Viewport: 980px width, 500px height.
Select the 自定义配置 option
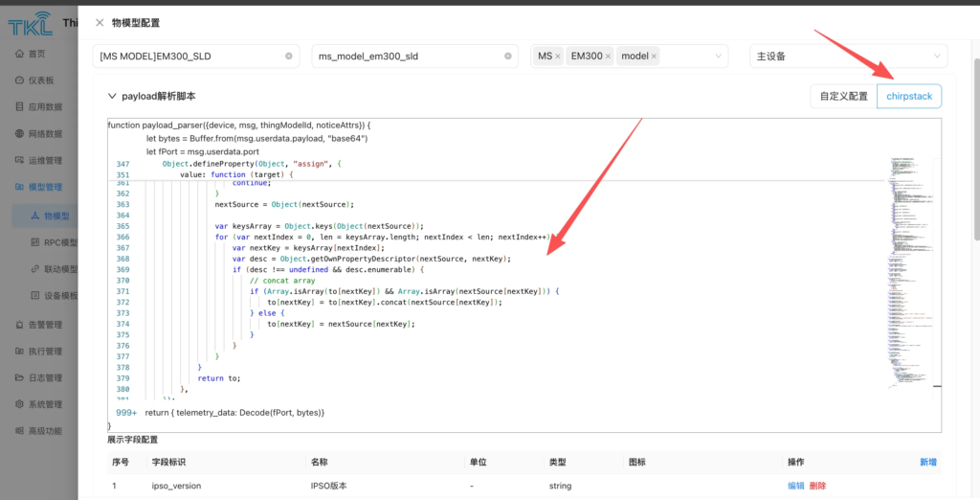[x=843, y=97]
